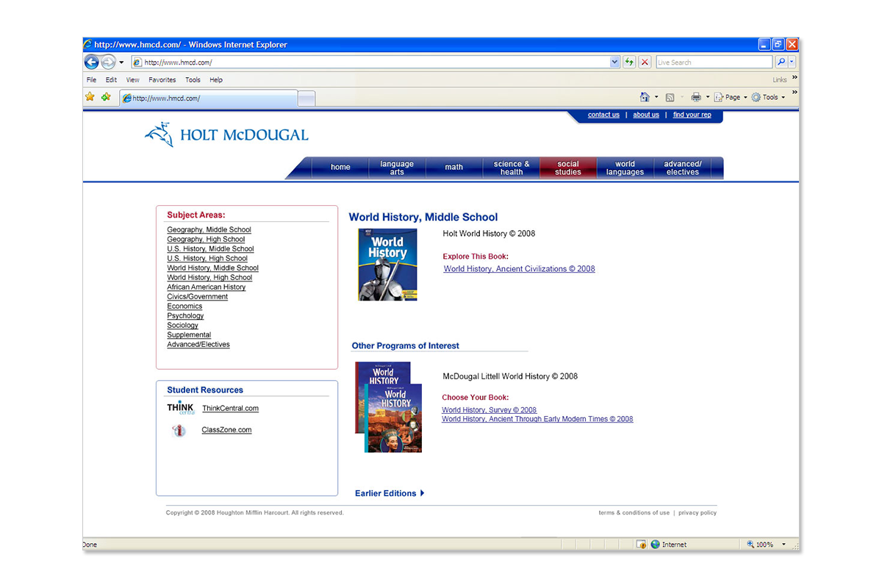This screenshot has width=882, height=588.
Task: Click the magnifying glass search icon
Action: click(781, 62)
